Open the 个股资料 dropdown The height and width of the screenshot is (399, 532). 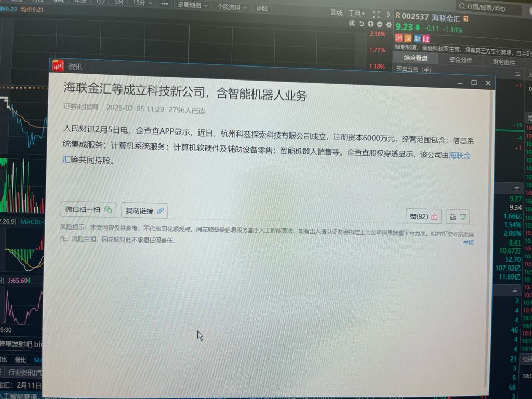tap(232, 7)
